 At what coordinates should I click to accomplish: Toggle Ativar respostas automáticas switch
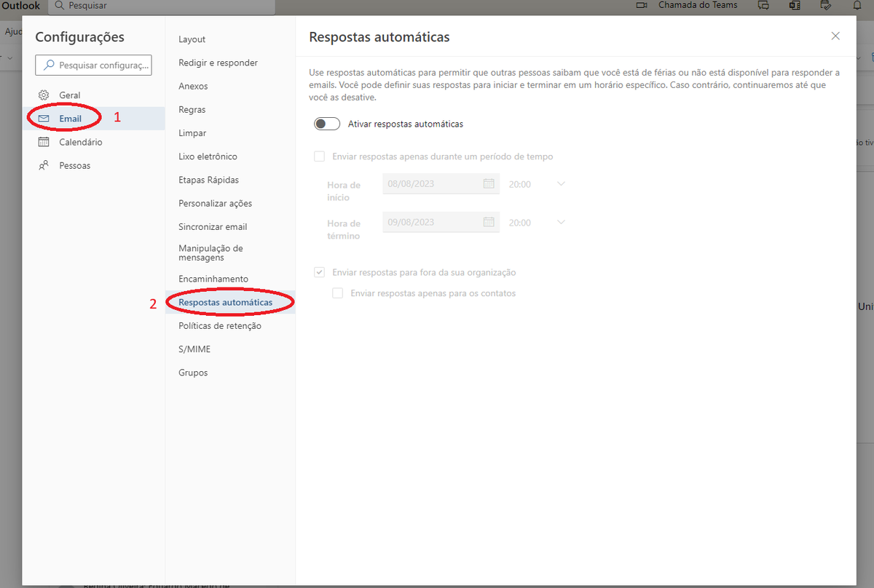(x=327, y=124)
